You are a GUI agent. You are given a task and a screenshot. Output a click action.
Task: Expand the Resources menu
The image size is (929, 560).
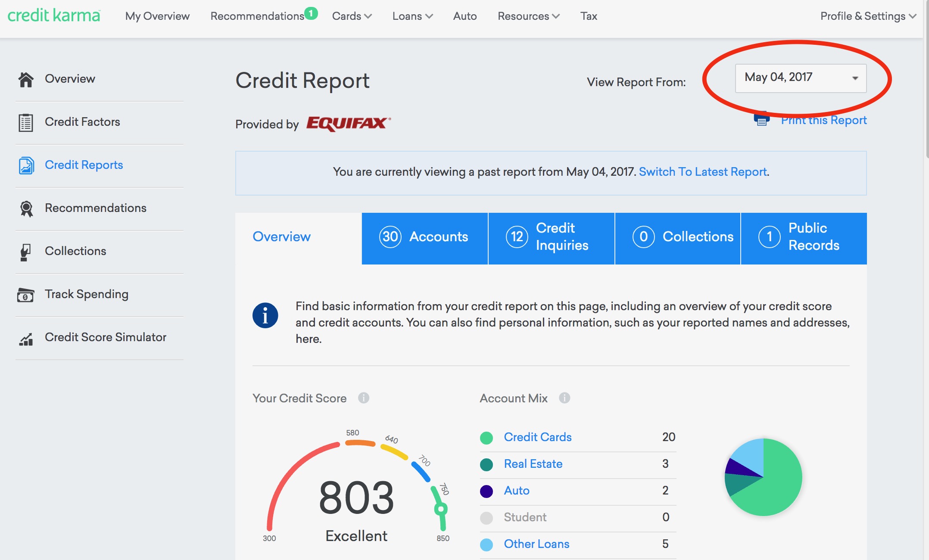[x=528, y=16]
